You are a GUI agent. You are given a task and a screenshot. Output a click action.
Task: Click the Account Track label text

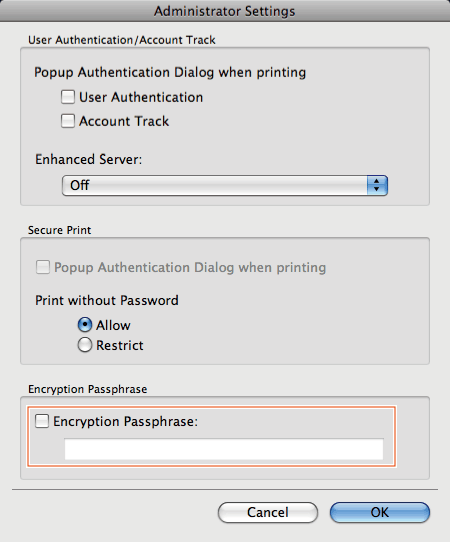(x=124, y=121)
